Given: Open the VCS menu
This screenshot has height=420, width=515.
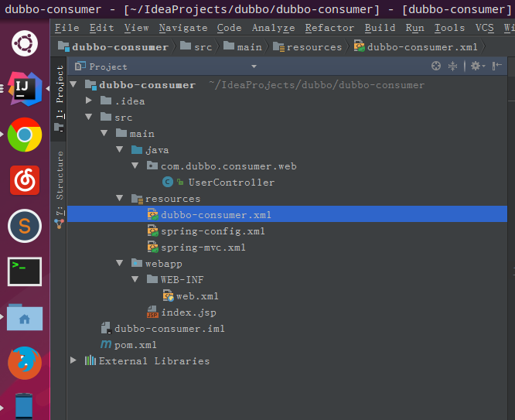Looking at the screenshot, I should point(484,28).
